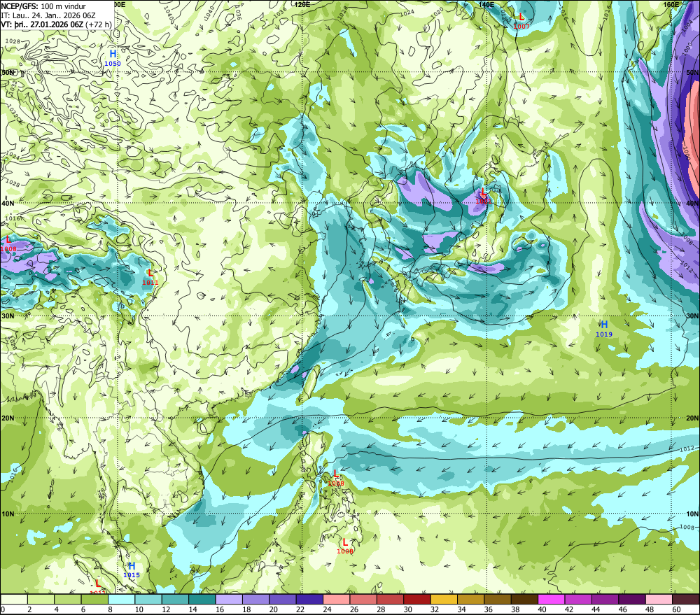Click the 50N label on left edge
The height and width of the screenshot is (615, 700).
pyautogui.click(x=7, y=72)
